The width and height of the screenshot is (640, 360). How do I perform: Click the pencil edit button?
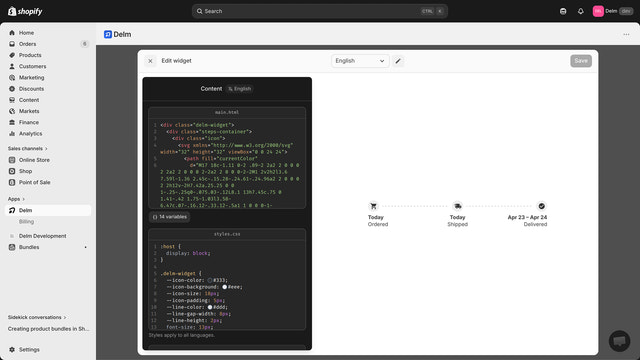pyautogui.click(x=398, y=61)
